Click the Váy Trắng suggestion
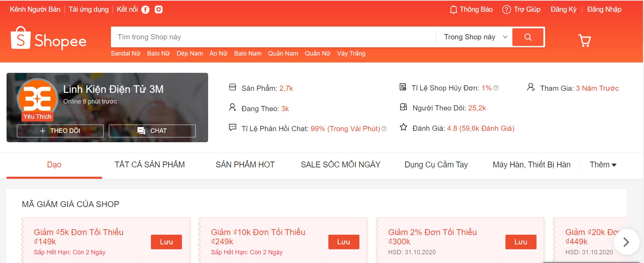Image resolution: width=644 pixels, height=263 pixels. pos(351,53)
